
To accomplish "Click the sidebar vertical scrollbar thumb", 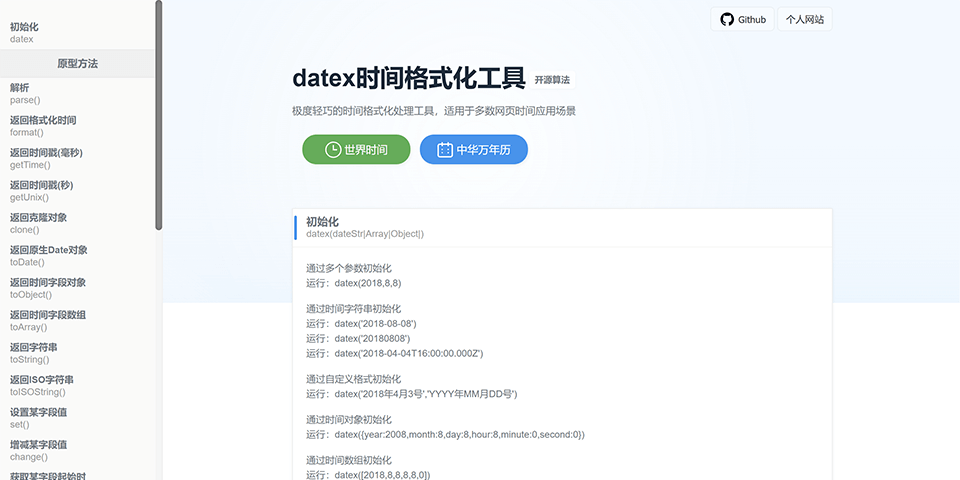I will point(158,115).
